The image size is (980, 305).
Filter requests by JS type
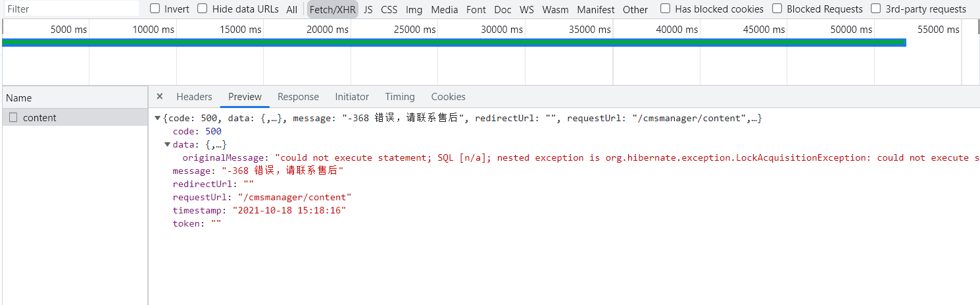(368, 9)
